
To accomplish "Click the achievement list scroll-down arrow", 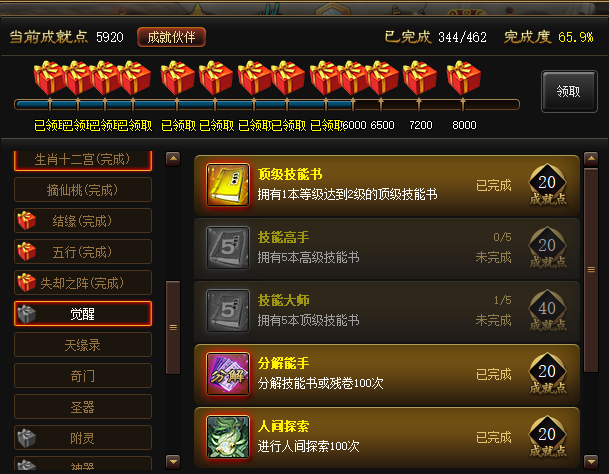I will click(x=591, y=462).
